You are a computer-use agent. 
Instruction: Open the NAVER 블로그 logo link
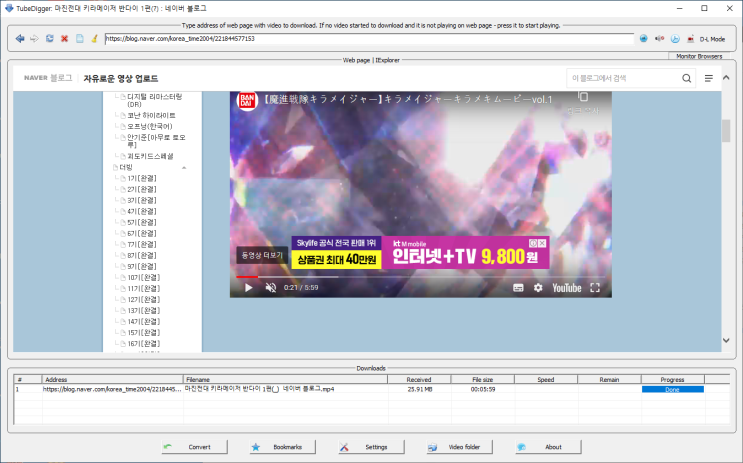point(48,78)
